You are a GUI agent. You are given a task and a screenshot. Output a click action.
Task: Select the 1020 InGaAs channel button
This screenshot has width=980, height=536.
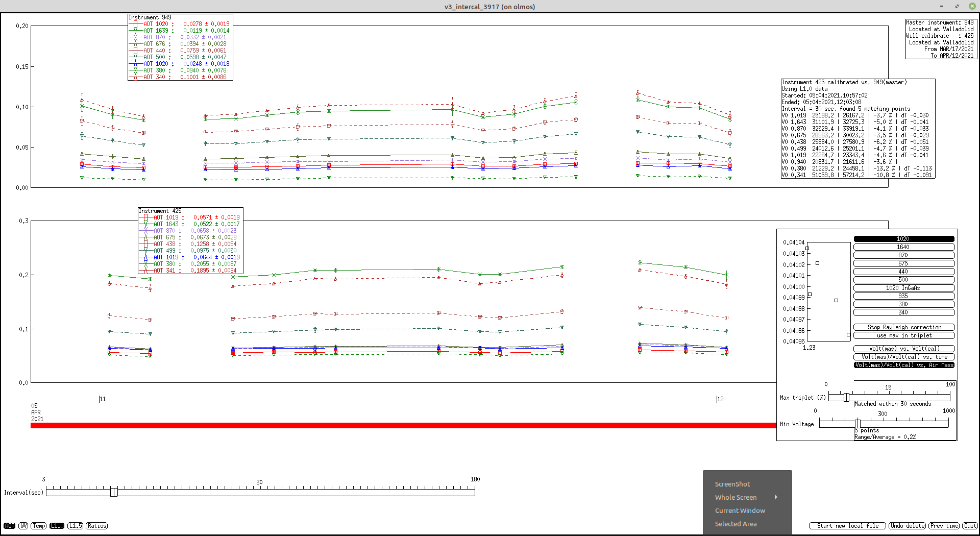tap(903, 288)
